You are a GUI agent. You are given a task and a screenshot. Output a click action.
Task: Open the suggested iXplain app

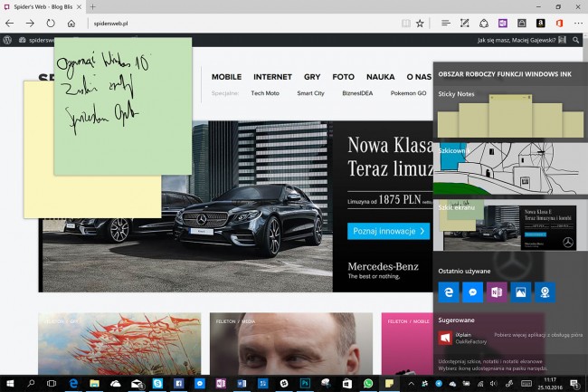pyautogui.click(x=463, y=338)
